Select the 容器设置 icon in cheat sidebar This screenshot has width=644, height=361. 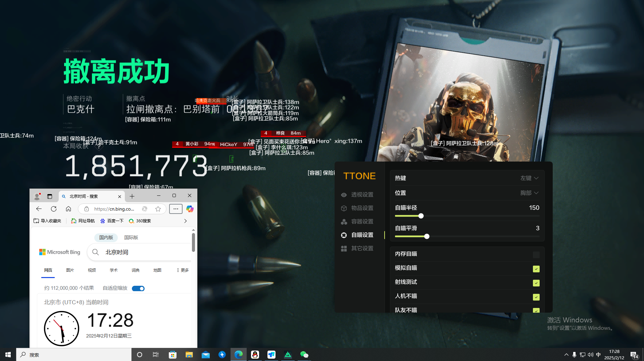point(344,221)
